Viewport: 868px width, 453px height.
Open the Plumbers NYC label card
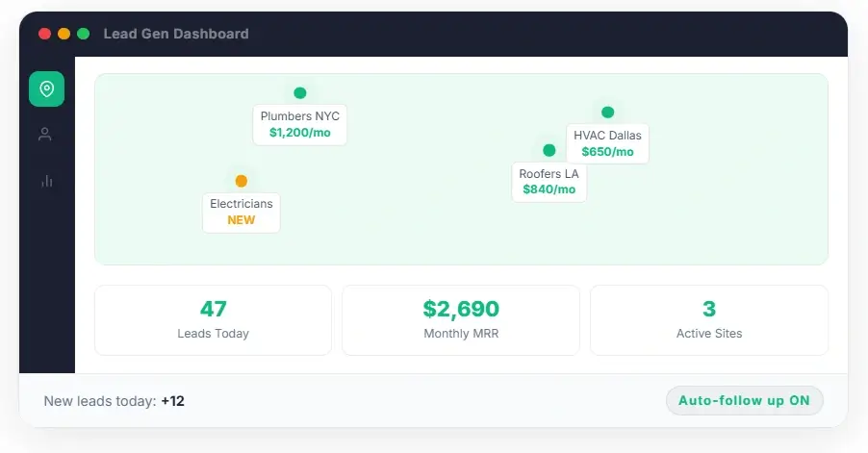point(300,124)
